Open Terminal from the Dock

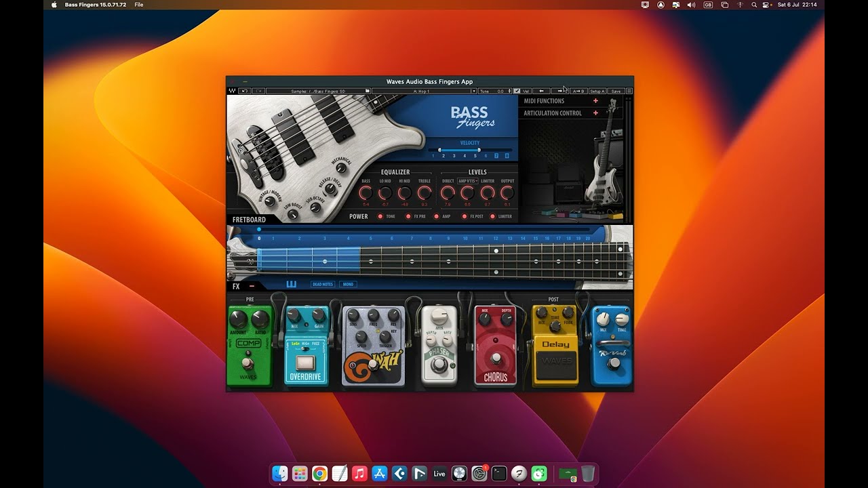(x=499, y=473)
